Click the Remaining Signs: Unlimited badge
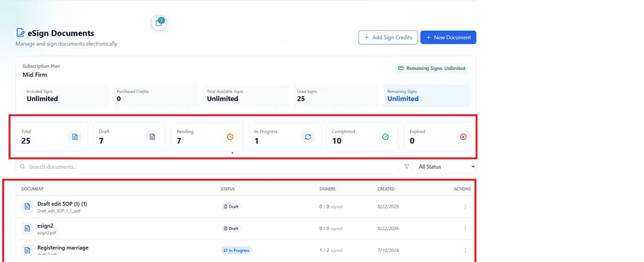The image size is (644, 262). pos(431,68)
